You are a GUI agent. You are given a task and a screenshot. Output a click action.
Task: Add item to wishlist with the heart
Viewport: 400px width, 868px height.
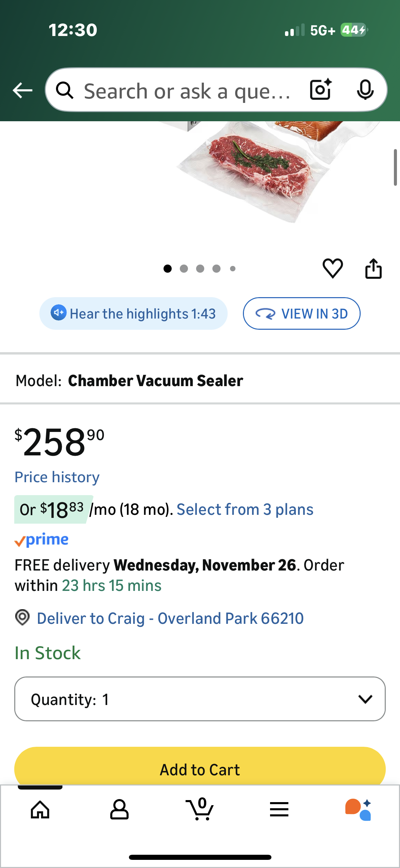coord(333,268)
